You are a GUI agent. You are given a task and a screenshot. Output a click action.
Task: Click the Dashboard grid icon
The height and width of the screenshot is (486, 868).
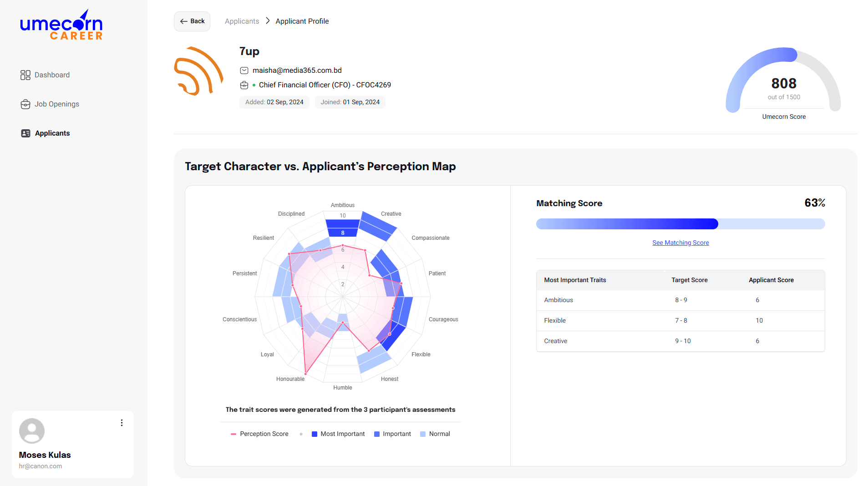point(25,75)
